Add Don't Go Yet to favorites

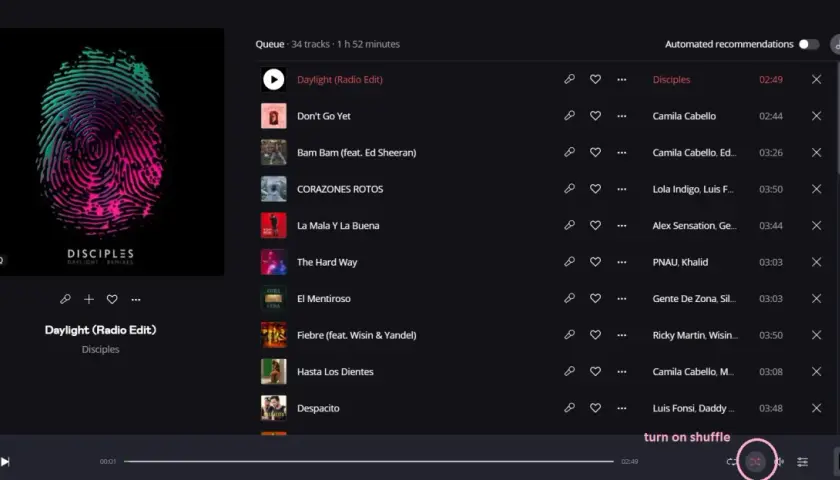point(595,116)
